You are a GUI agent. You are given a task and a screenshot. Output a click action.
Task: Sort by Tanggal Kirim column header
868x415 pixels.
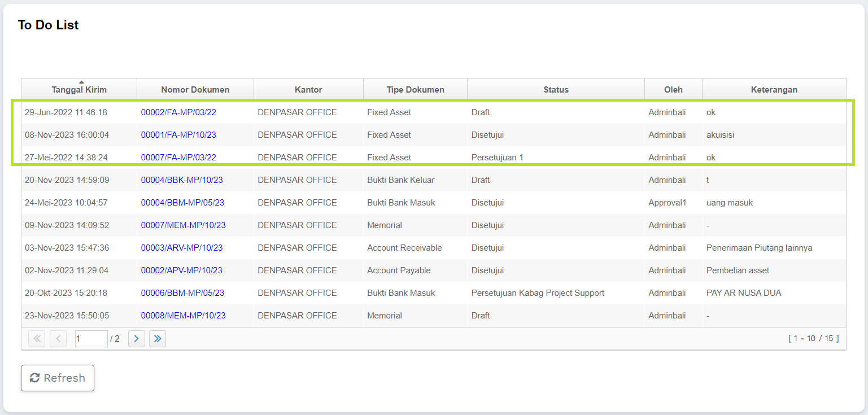(79, 89)
